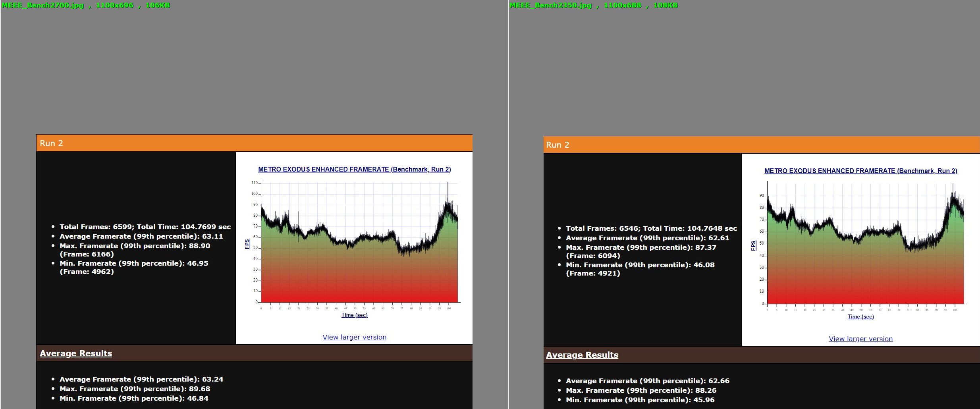Select 'Average Framerate (99th percentile): 63.11' text

(x=141, y=236)
